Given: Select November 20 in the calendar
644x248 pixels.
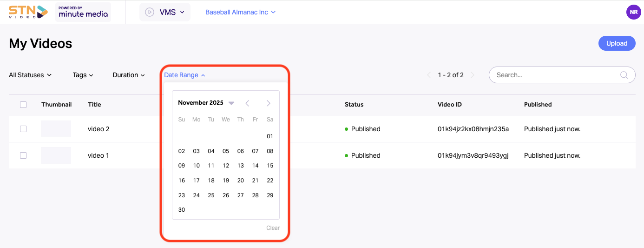Looking at the screenshot, I should tap(241, 181).
